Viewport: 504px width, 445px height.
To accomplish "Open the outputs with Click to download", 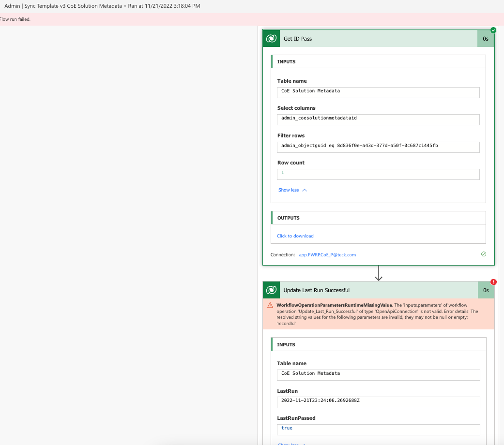I will [x=295, y=236].
